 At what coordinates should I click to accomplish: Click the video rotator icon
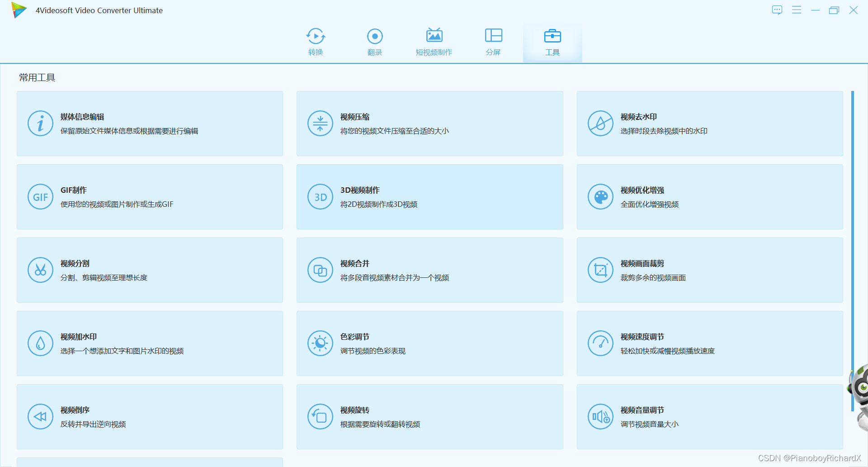pyautogui.click(x=320, y=417)
